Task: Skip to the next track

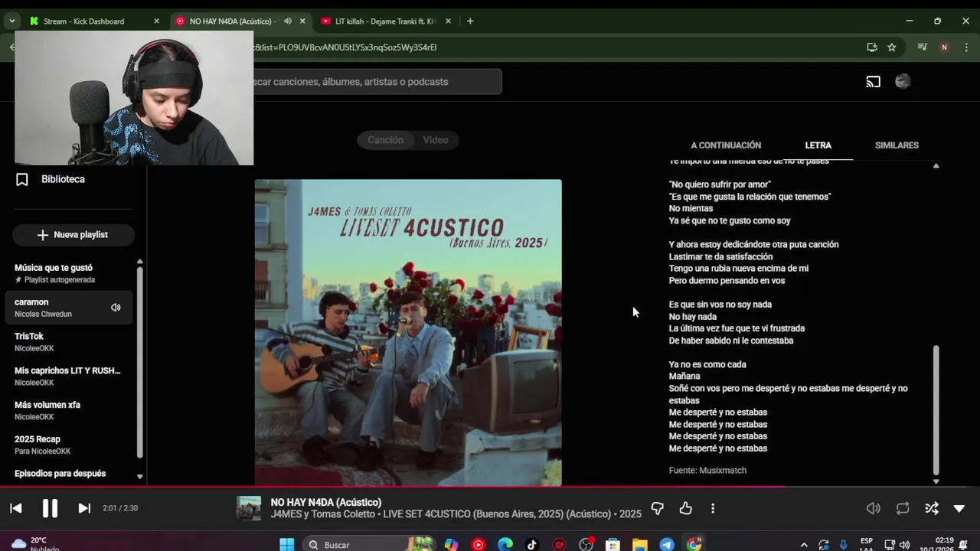Action: [x=84, y=508]
